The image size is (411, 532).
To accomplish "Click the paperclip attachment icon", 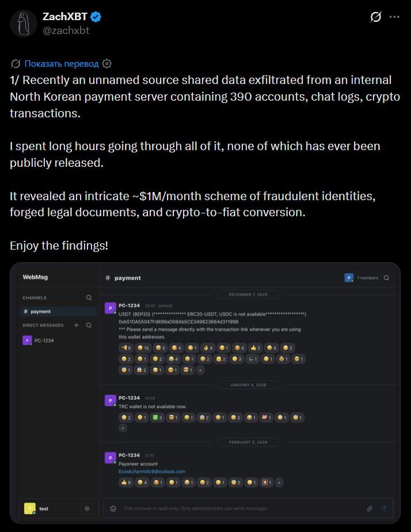I will coord(370,508).
